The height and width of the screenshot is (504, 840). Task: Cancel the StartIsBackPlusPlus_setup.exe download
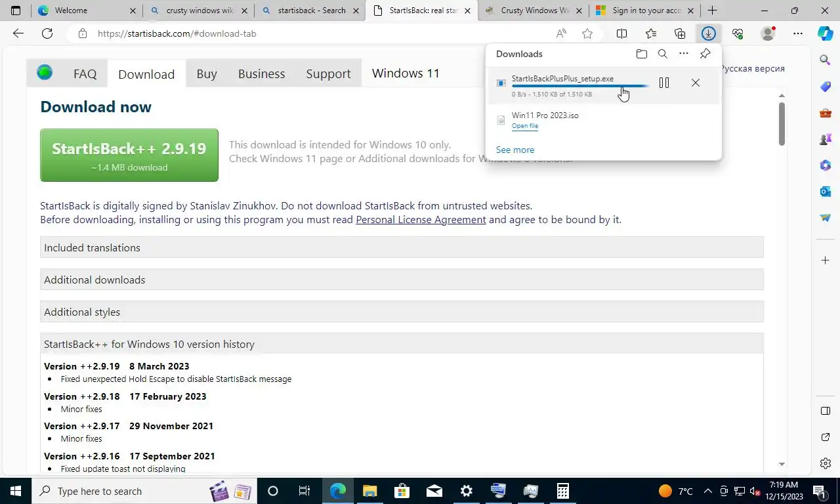696,83
